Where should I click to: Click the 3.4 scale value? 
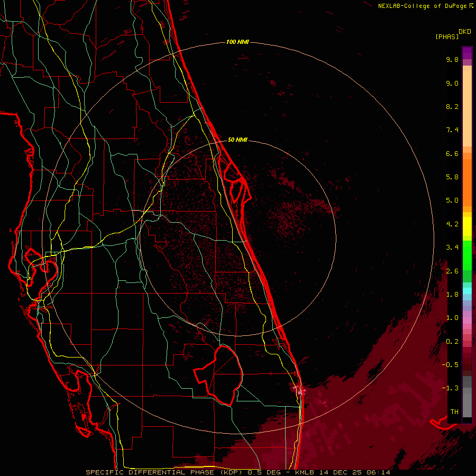(452, 248)
